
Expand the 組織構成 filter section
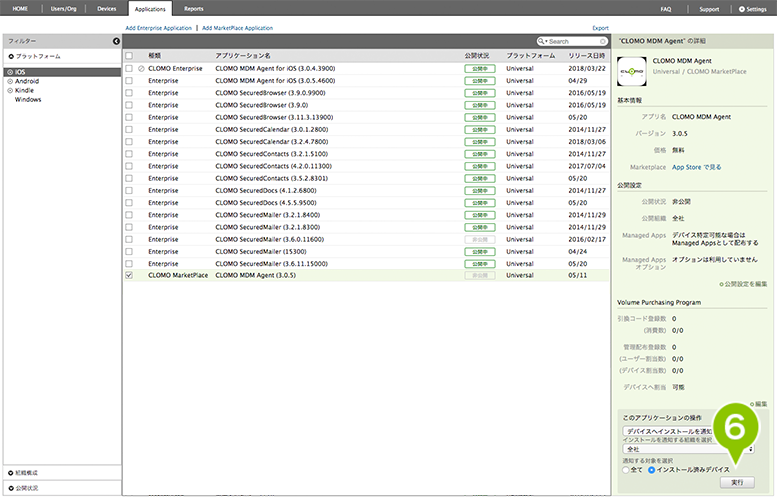pyautogui.click(x=11, y=473)
